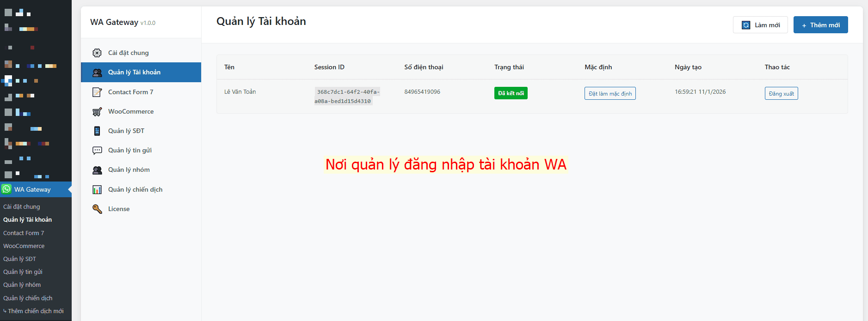Open Cài đặt chung in admin submenu
868x321 pixels.
(x=22, y=207)
